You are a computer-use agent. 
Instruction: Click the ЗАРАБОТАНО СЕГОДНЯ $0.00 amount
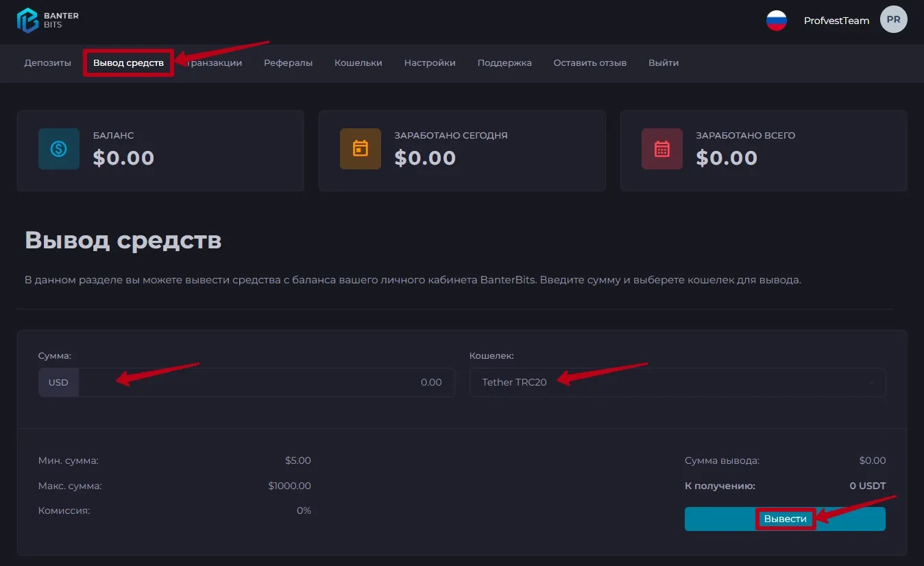[426, 158]
